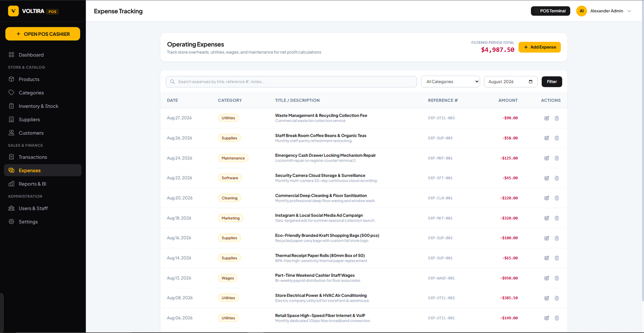Edit the Instagram Ad Campaign expense
This screenshot has width=644, height=333.
click(547, 218)
